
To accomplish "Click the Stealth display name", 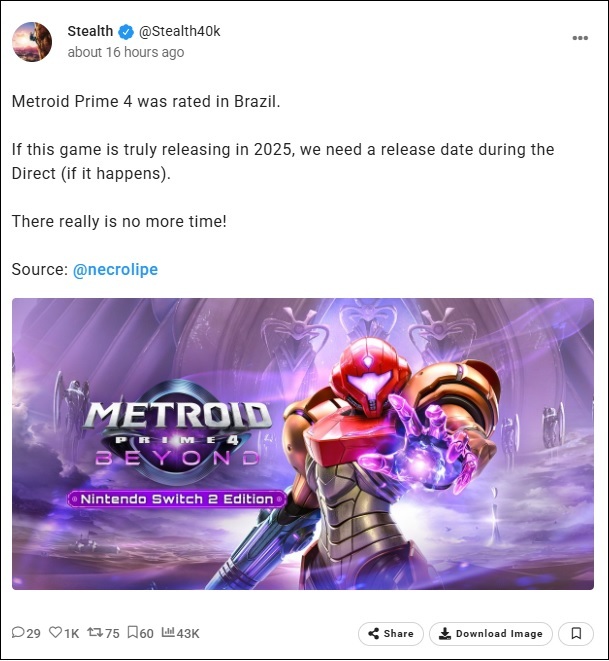I will point(90,31).
